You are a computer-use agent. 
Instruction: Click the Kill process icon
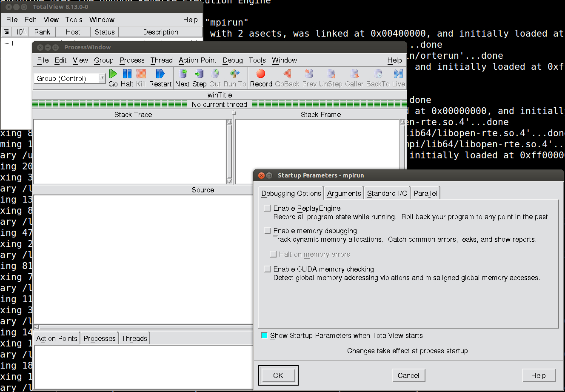[141, 74]
